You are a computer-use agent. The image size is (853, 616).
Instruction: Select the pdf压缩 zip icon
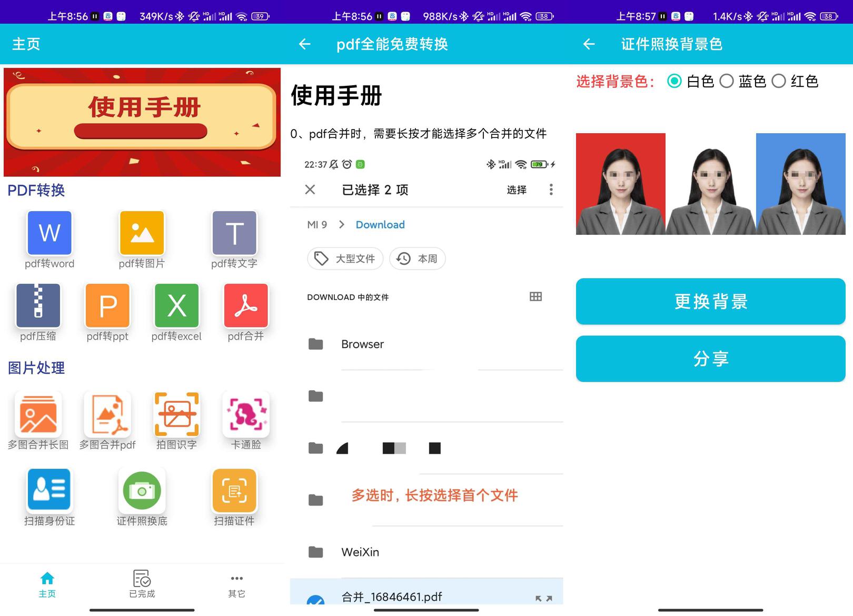(x=38, y=305)
